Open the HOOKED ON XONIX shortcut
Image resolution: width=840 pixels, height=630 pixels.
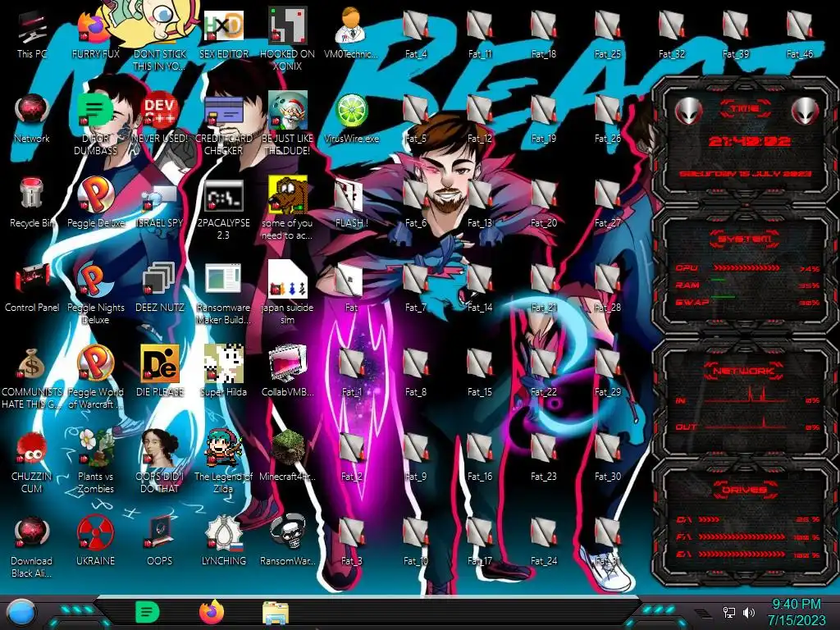click(x=287, y=40)
